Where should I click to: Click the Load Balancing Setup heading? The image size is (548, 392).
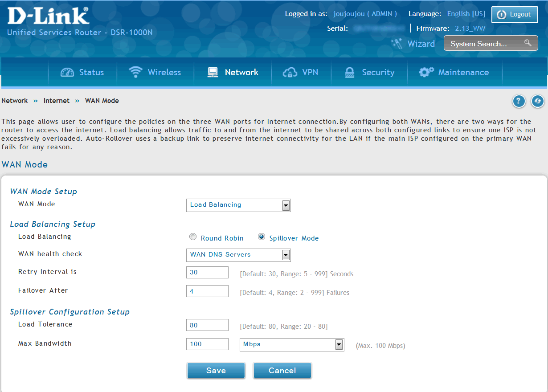coord(53,224)
